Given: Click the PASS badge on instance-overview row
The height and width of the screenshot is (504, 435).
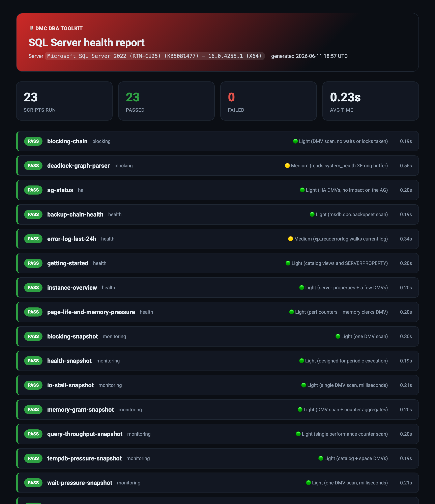Looking at the screenshot, I should click(33, 287).
